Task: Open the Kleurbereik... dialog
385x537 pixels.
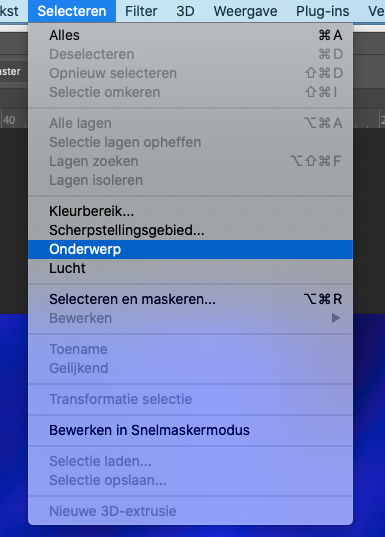Action: (190, 211)
